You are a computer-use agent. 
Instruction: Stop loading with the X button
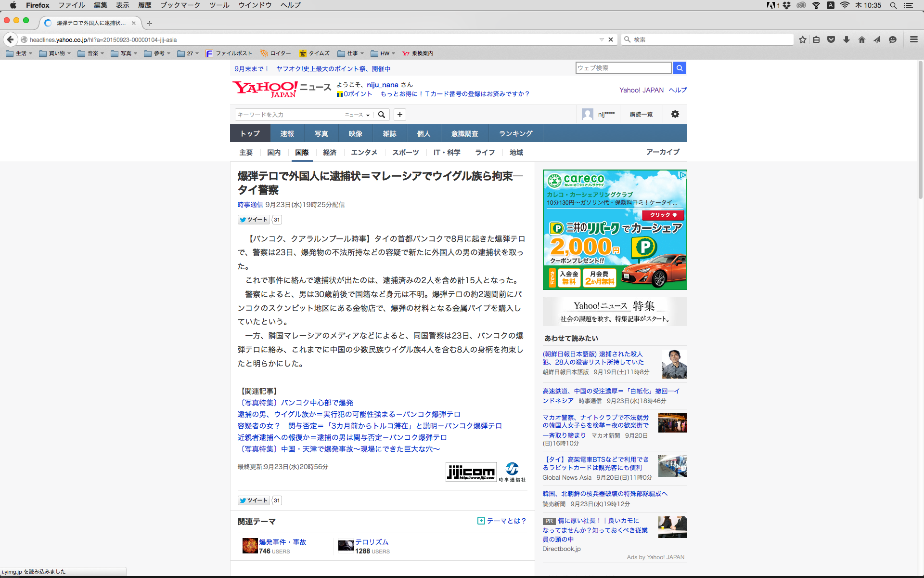point(611,39)
